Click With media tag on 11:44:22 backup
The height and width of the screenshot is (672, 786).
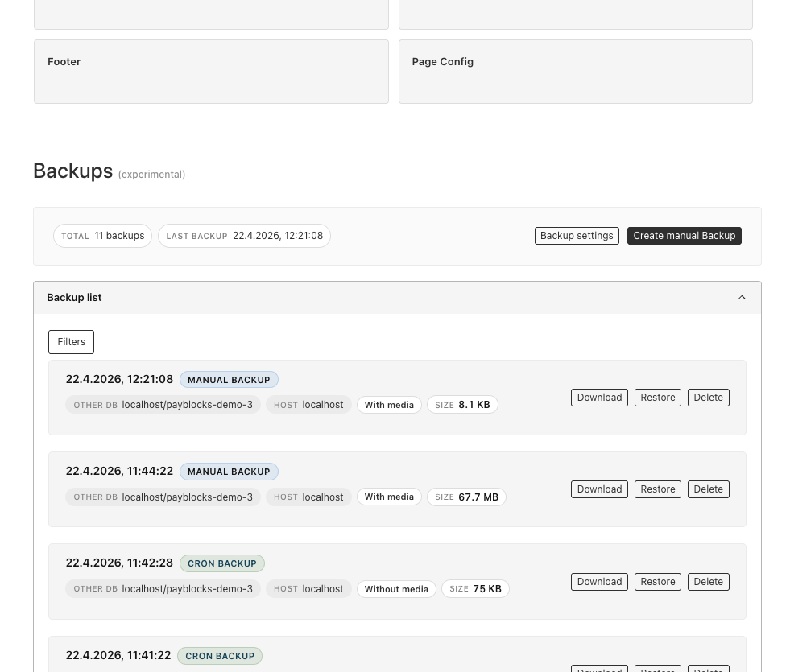(389, 497)
